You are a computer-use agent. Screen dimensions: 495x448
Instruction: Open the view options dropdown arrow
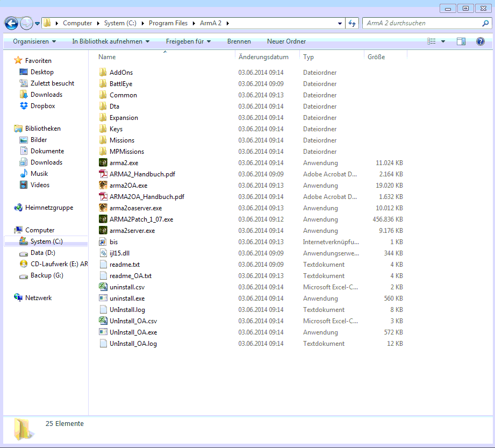[443, 41]
